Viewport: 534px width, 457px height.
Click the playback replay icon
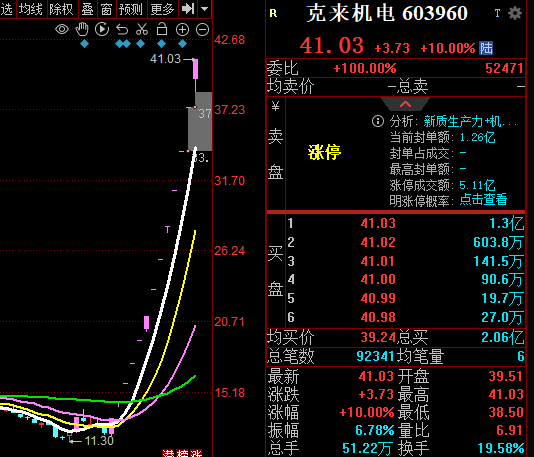[x=102, y=30]
